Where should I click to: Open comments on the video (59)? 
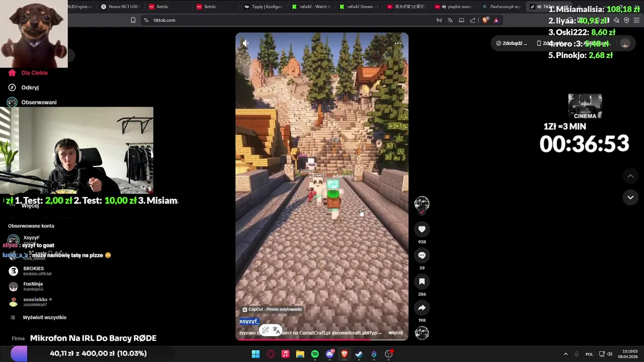[x=422, y=255]
